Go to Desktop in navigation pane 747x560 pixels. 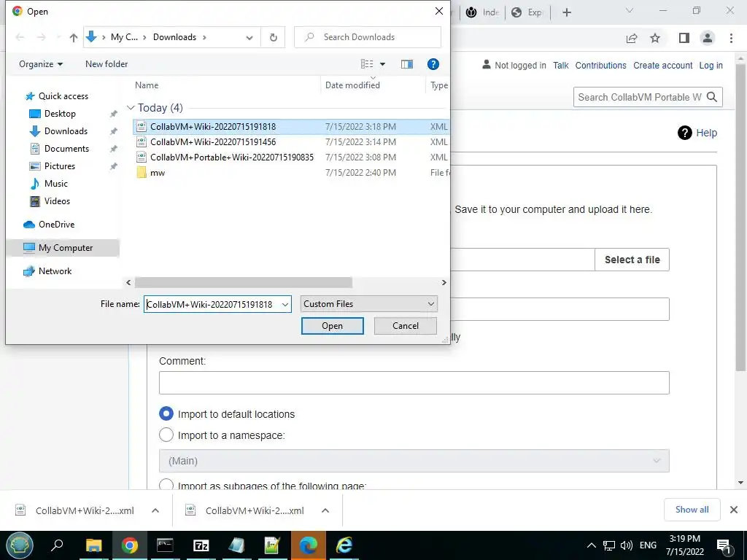(60, 114)
